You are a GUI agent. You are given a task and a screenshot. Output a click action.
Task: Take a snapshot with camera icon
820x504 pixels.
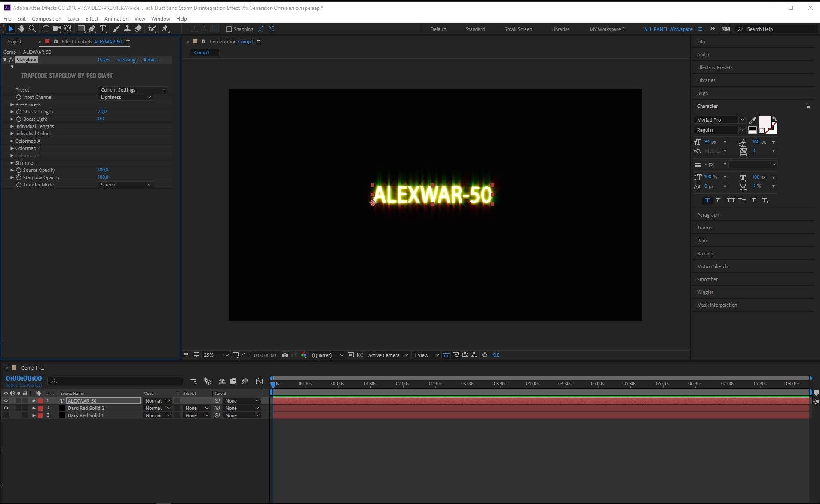[285, 355]
